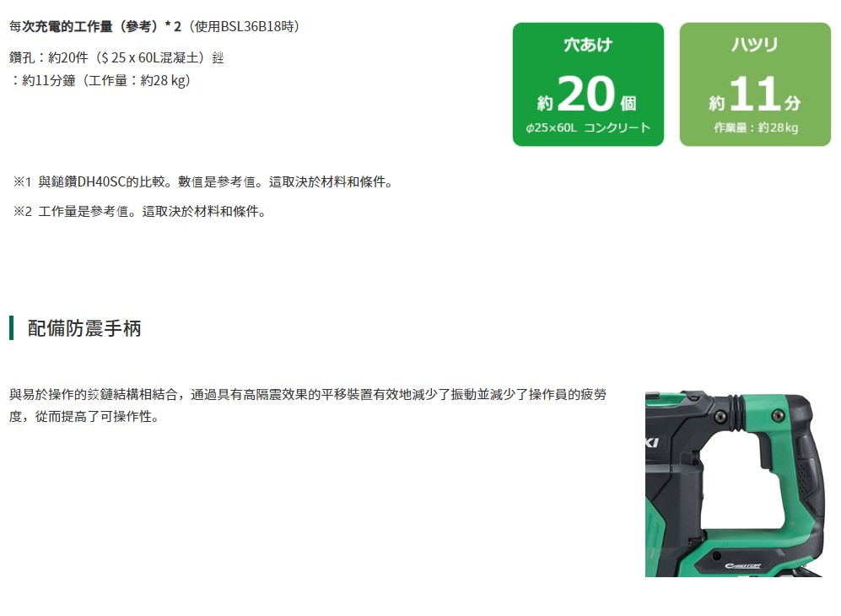Click the φ25×60L コンクリート caption

pos(588,127)
